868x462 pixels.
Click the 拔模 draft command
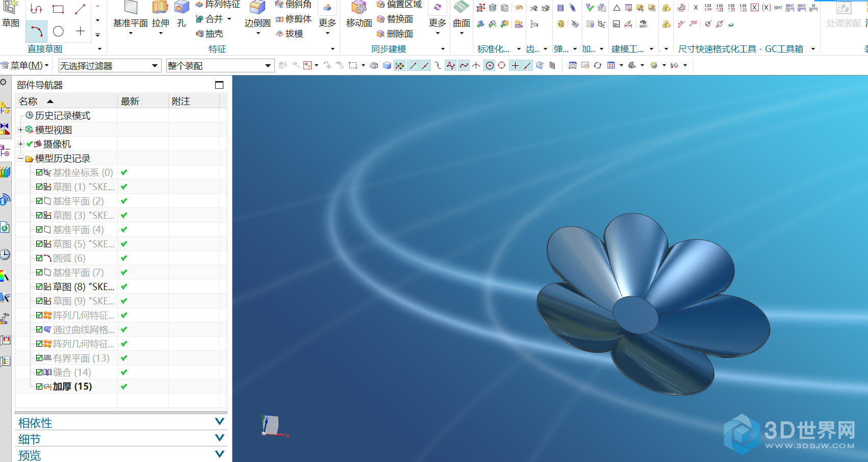point(289,34)
